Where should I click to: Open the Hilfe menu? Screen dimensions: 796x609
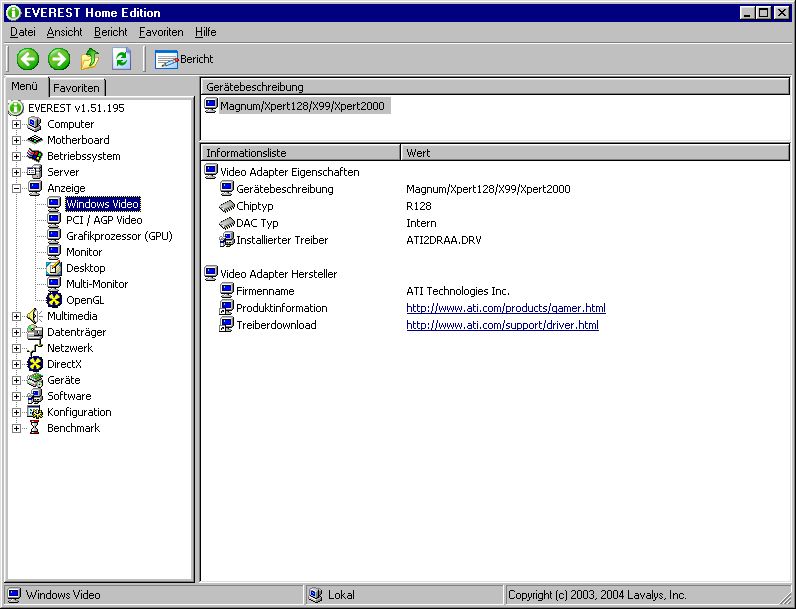206,32
